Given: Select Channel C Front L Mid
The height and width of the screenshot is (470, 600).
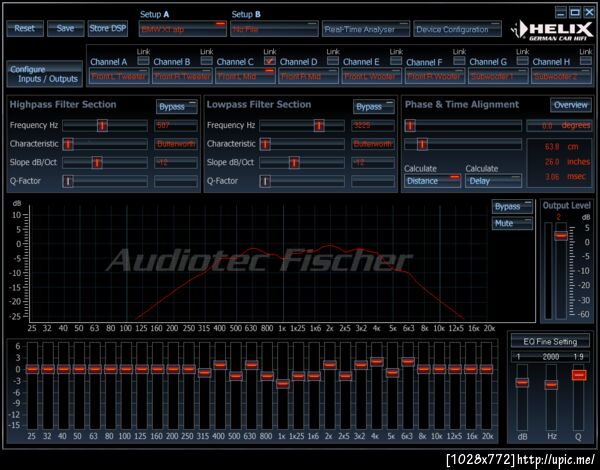Looking at the screenshot, I should coord(245,76).
